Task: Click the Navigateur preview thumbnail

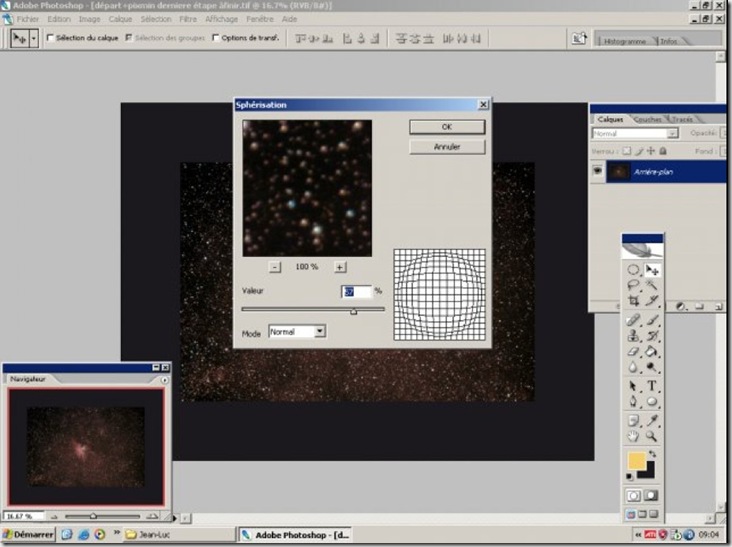Action: [86, 447]
